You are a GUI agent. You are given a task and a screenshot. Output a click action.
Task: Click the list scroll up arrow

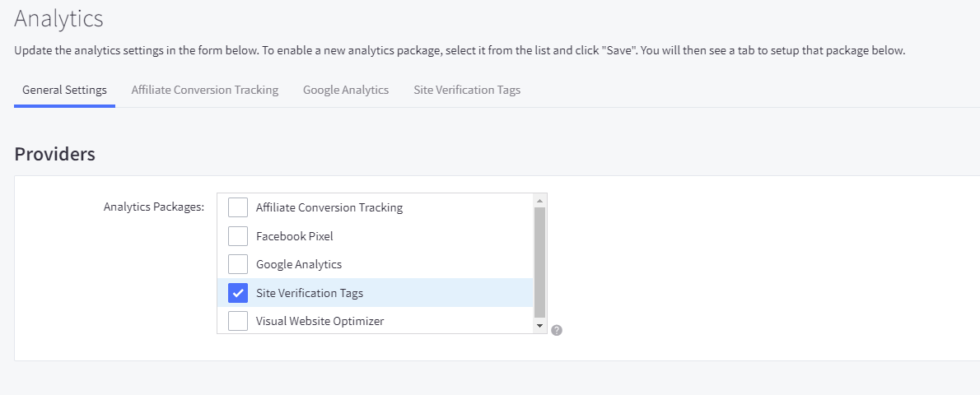coord(540,200)
